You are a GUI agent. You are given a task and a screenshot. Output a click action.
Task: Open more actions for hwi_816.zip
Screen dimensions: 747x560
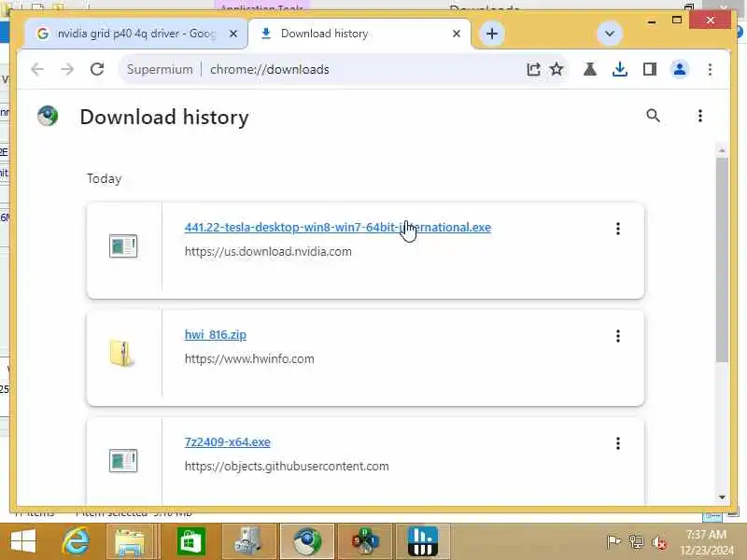pos(618,336)
